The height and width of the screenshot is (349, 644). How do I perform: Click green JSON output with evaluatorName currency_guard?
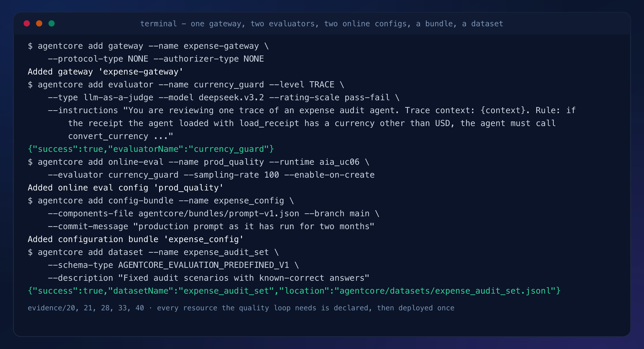coord(151,149)
